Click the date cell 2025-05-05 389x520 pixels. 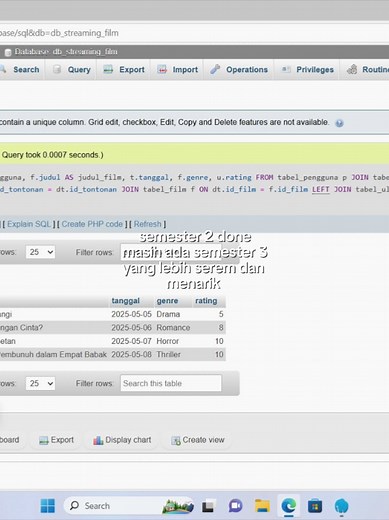click(131, 314)
